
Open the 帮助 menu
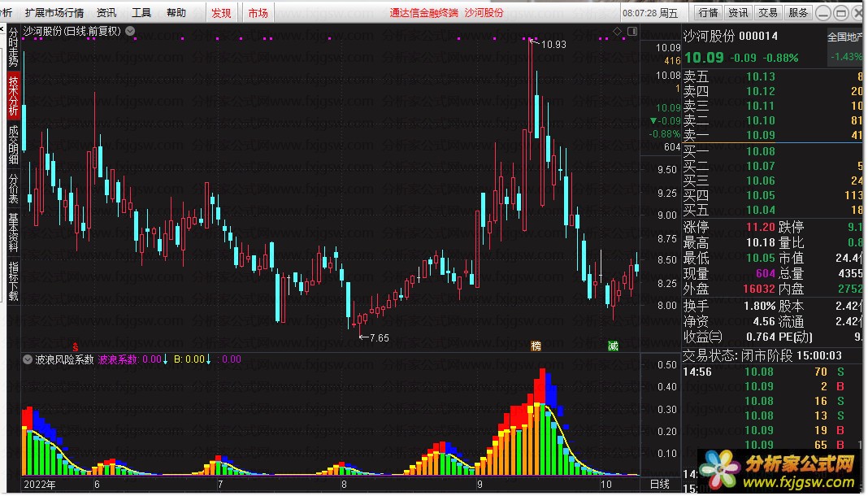[x=176, y=12]
